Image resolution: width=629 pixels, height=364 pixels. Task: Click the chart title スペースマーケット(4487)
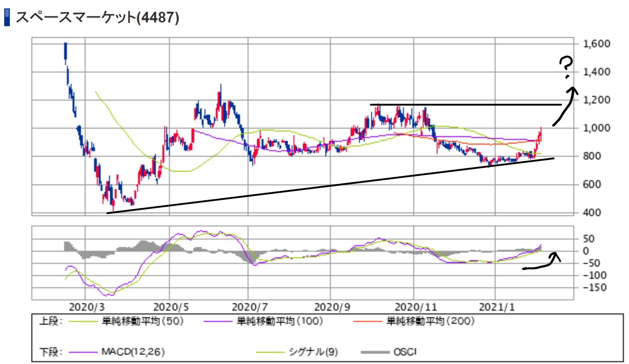[97, 18]
